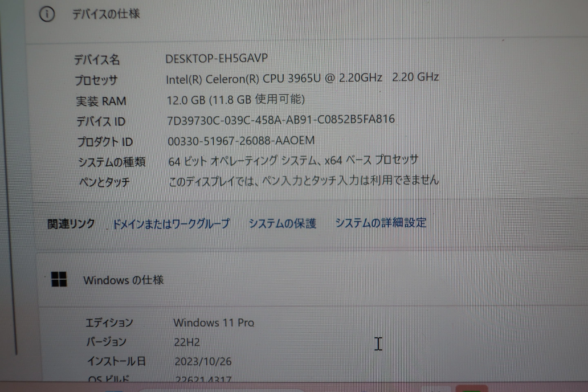
Task: Select the device name DESKTOP-EH5GAVP
Action: point(216,58)
